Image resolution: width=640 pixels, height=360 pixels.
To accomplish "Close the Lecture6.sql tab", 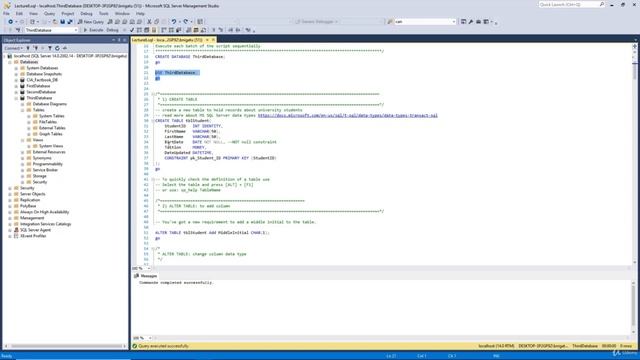I will 213,40.
